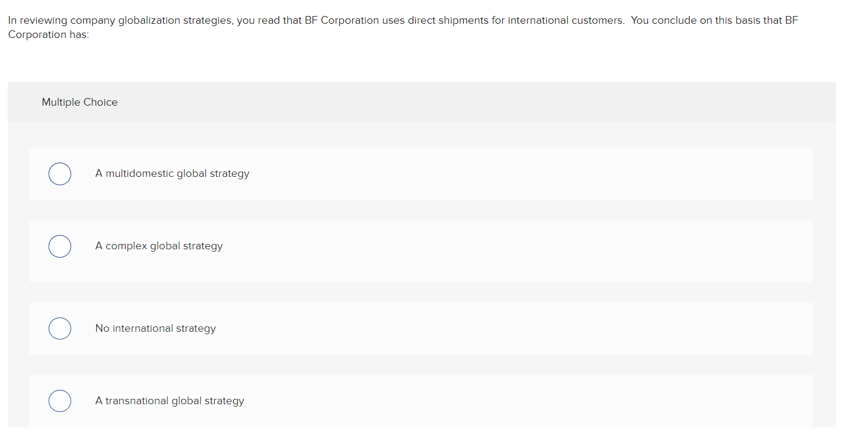Click the first answer option row
Image resolution: width=868 pixels, height=441 pixels.
421,173
